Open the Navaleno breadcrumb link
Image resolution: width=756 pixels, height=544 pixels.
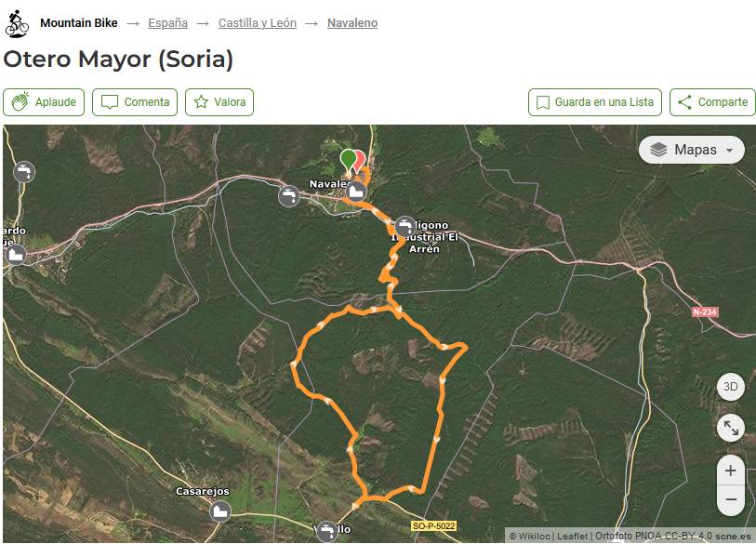[351, 23]
